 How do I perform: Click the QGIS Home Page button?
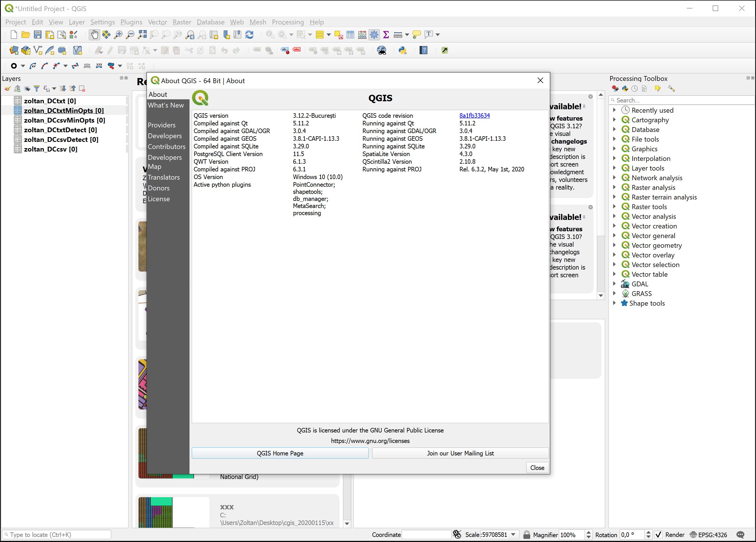[280, 453]
